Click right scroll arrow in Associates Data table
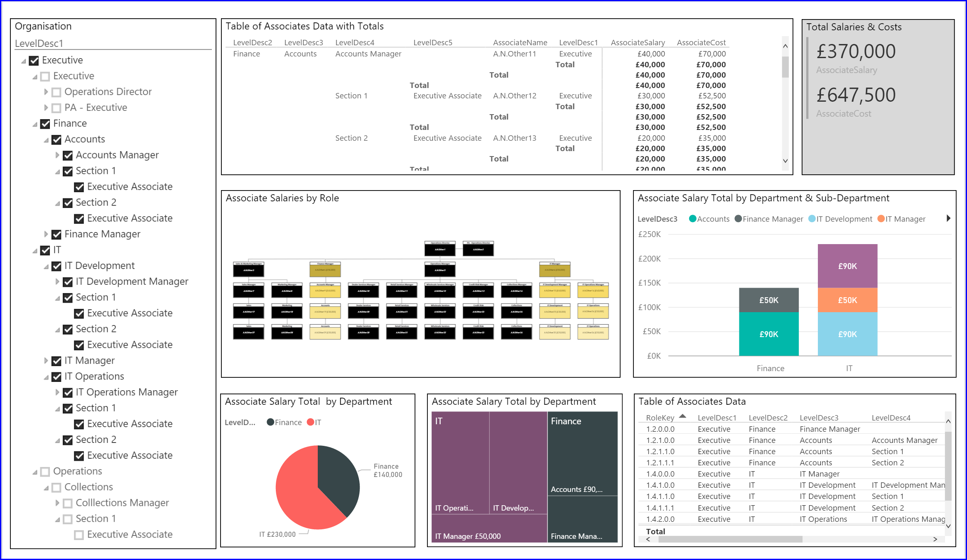Viewport: 967px width, 560px height. (x=935, y=539)
